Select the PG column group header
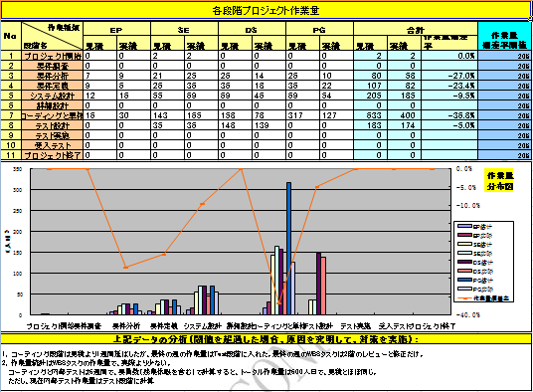The image size is (533, 392). pos(319,29)
